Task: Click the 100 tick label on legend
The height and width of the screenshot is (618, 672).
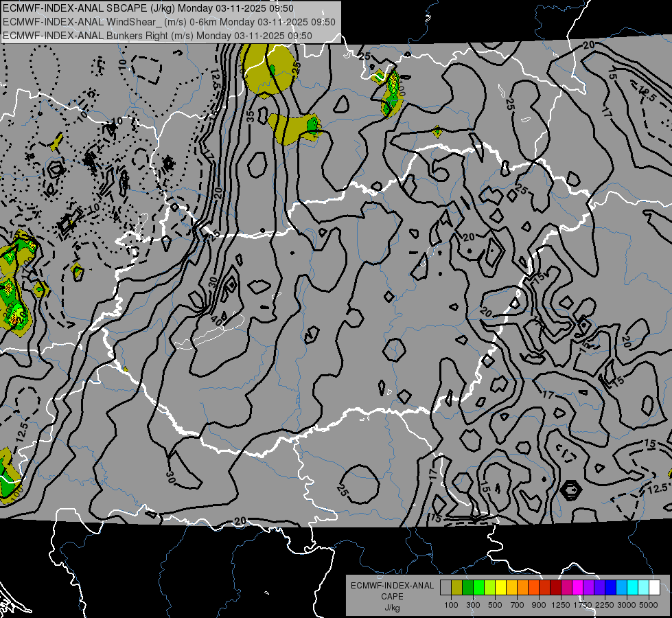Action: point(451,605)
